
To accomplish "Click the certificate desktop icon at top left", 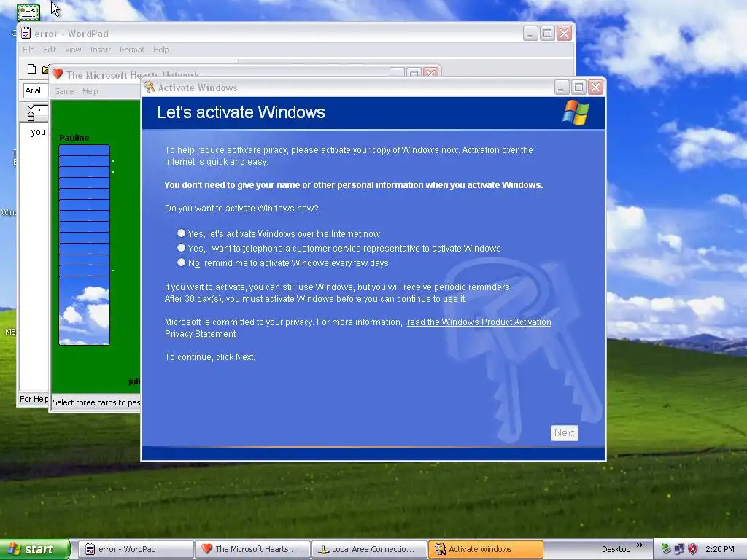I will [28, 12].
